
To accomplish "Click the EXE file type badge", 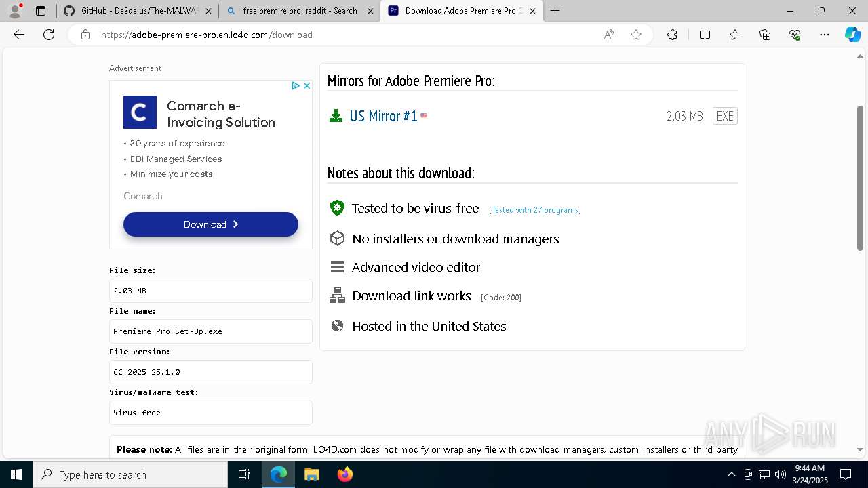I will 725,116.
